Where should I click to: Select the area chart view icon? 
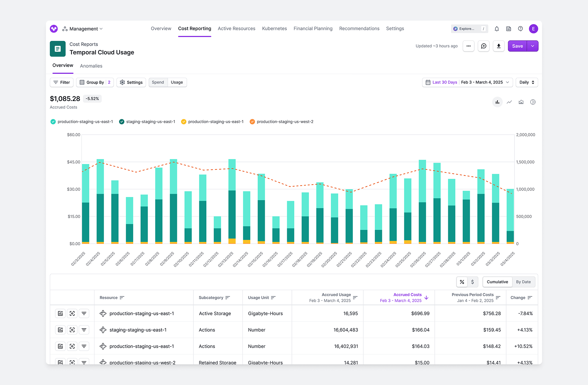click(521, 102)
